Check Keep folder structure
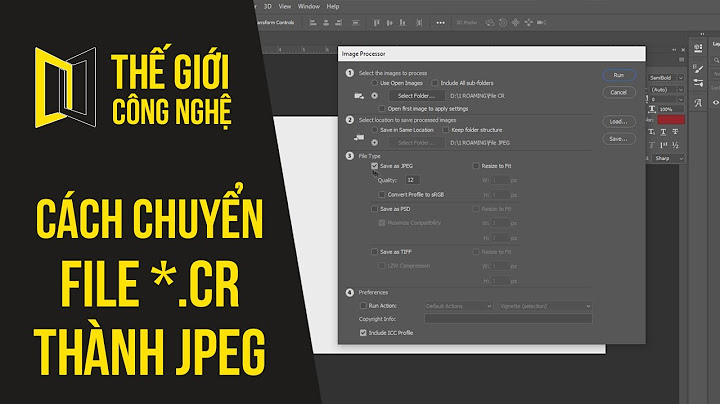Image resolution: width=720 pixels, height=404 pixels. click(x=445, y=130)
